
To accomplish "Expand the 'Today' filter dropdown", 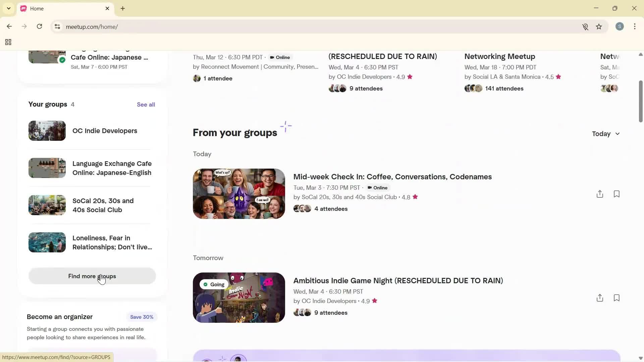I will (x=605, y=134).
